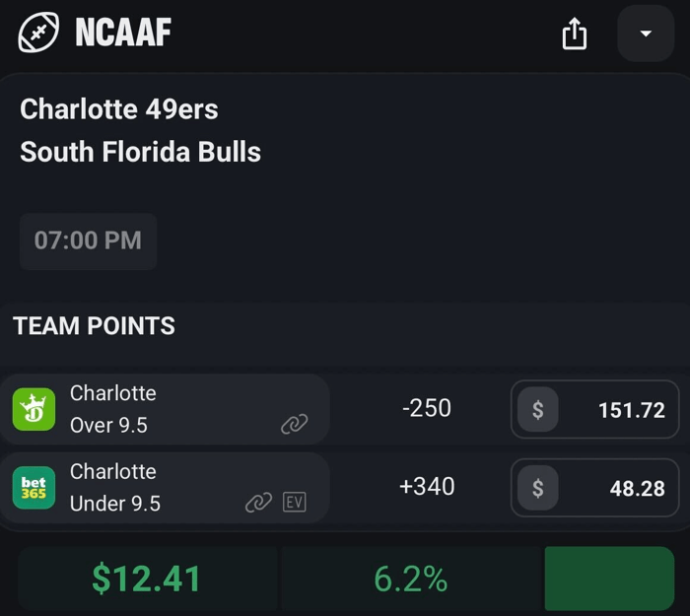This screenshot has height=616, width=690.
Task: Click the football icon beside NCAAF
Action: point(38,34)
